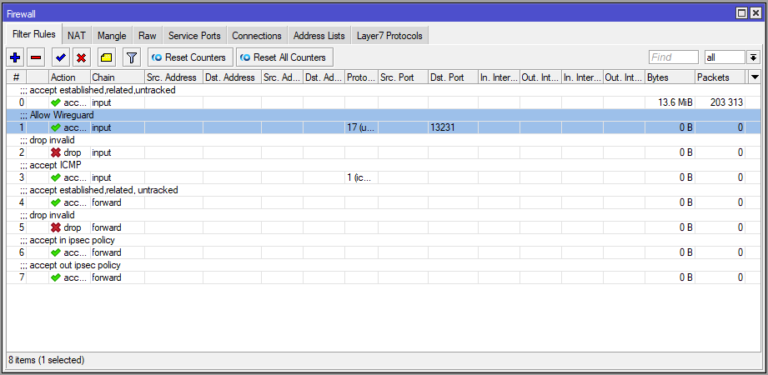Click accept icon on rule 6
The width and height of the screenshot is (768, 375).
click(55, 253)
